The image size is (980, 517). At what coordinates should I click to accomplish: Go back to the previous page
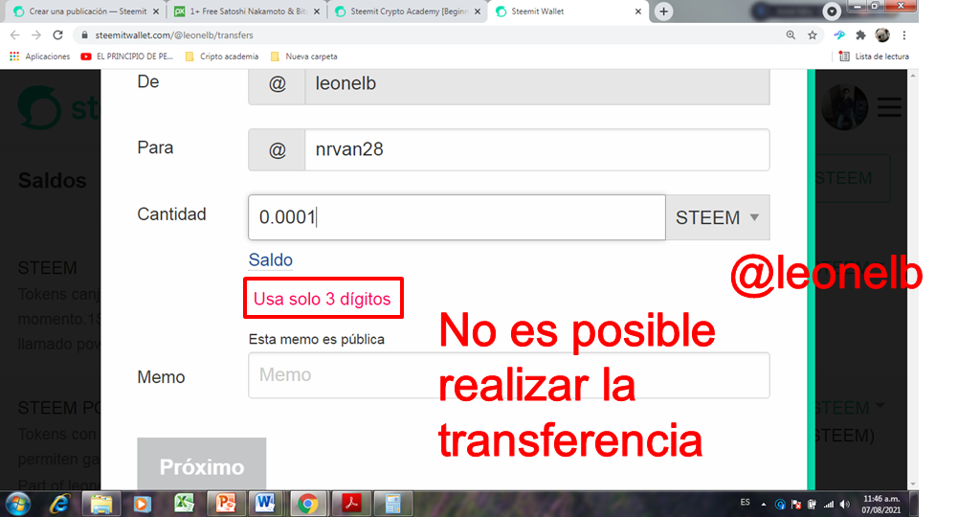[15, 35]
